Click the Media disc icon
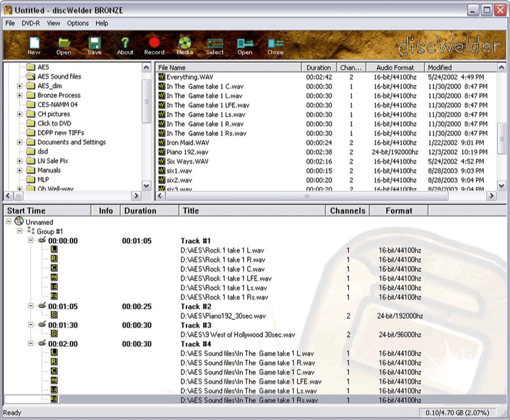Viewport: 510px width, 420px height. tap(185, 46)
